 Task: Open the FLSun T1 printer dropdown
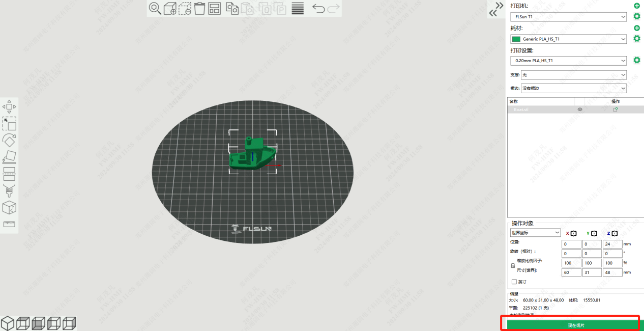pyautogui.click(x=568, y=17)
